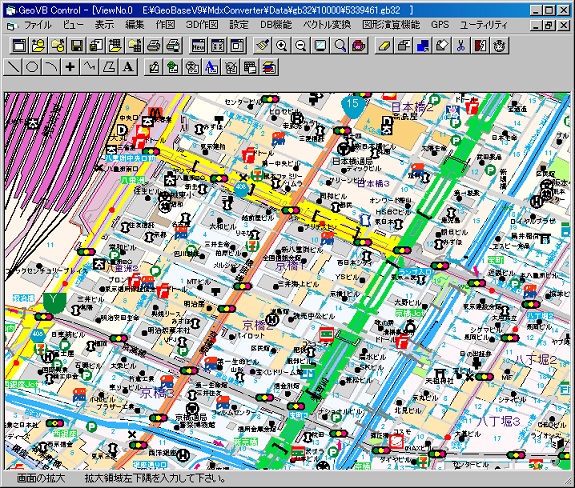The image size is (575, 488).
Task: Click the 八丁堀3 district label on map
Action: click(x=498, y=422)
